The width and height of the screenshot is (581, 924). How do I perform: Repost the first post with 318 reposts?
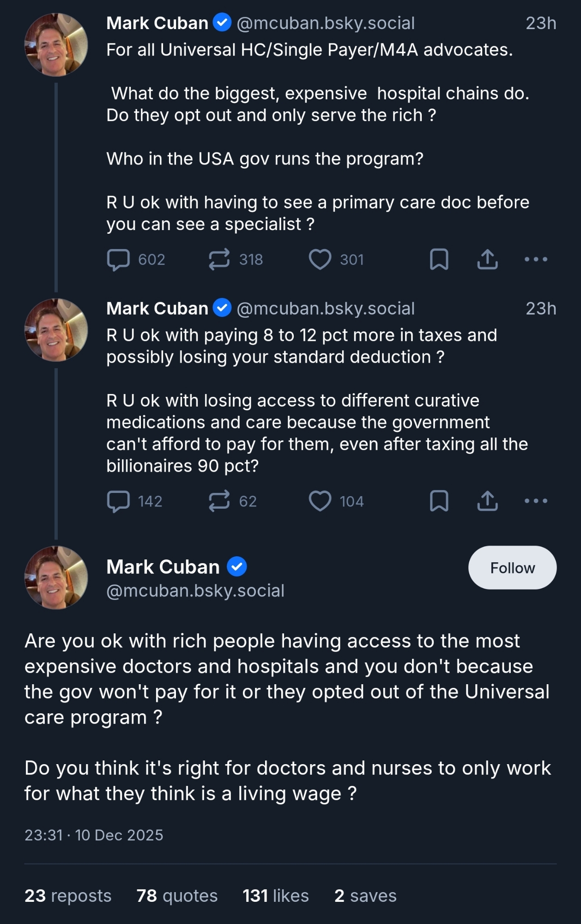[x=219, y=260]
